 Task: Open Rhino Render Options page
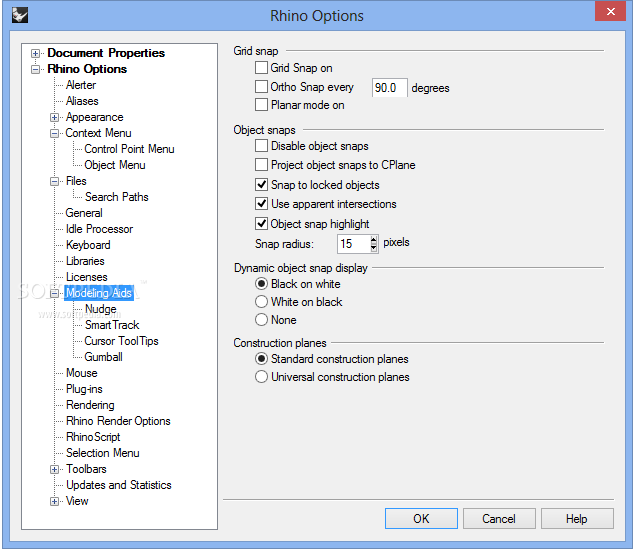coord(118,421)
